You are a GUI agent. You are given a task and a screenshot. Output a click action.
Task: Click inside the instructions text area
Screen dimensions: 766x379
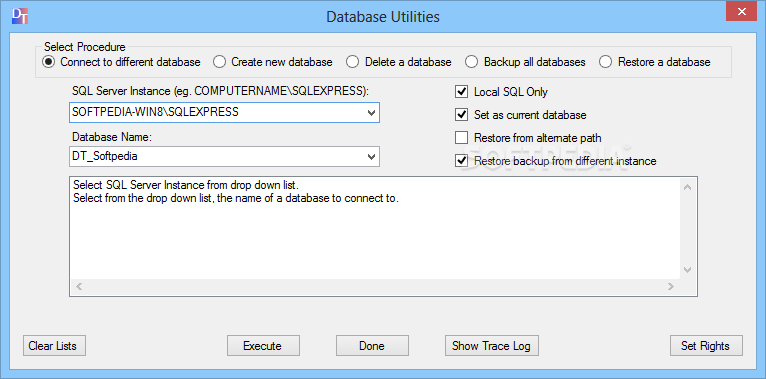point(375,228)
